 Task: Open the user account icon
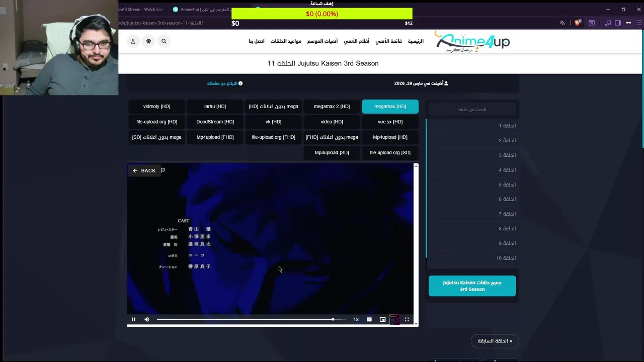click(x=133, y=41)
